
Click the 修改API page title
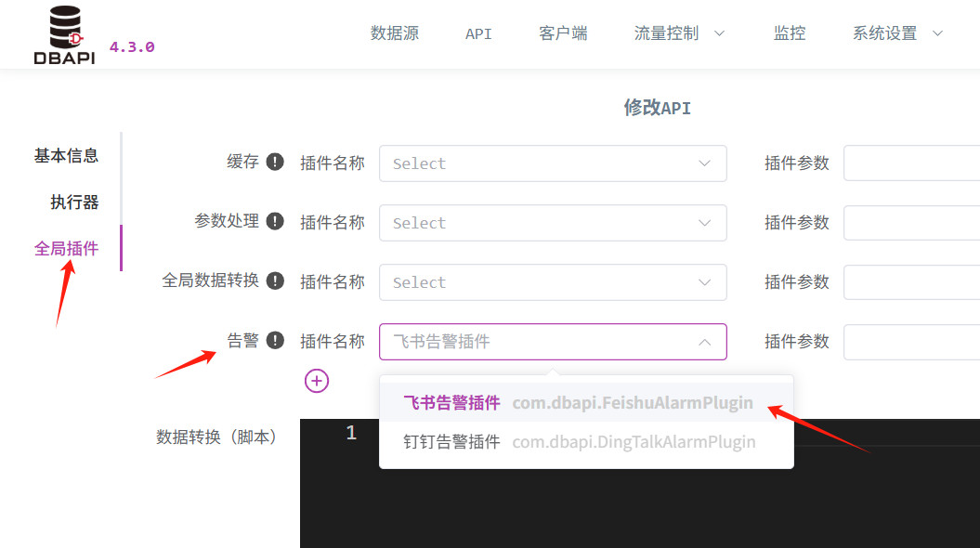click(657, 108)
